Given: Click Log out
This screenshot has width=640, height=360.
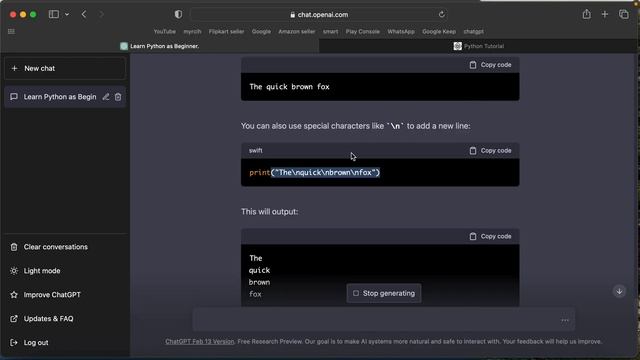Looking at the screenshot, I should point(36,342).
